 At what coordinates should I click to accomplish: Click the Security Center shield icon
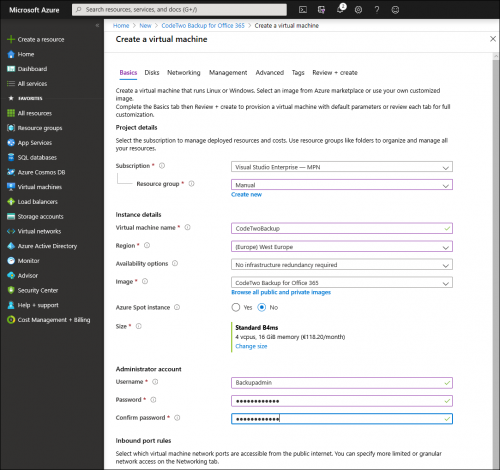pos(11,290)
